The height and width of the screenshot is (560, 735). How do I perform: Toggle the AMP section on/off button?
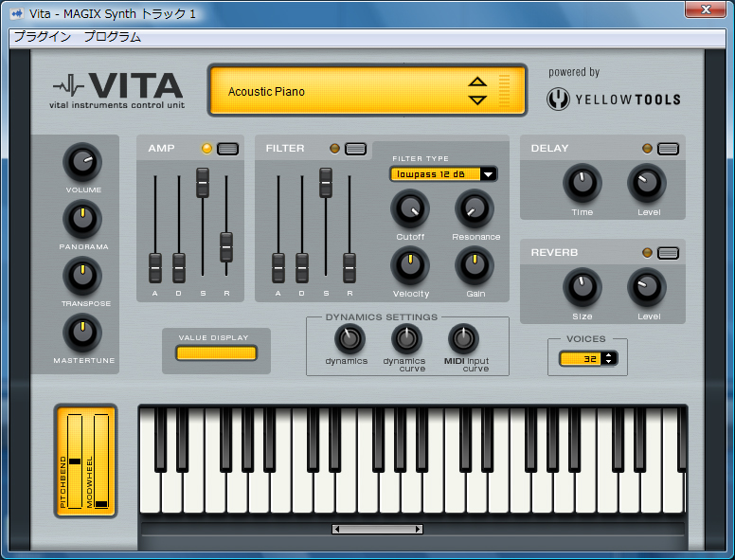[228, 149]
